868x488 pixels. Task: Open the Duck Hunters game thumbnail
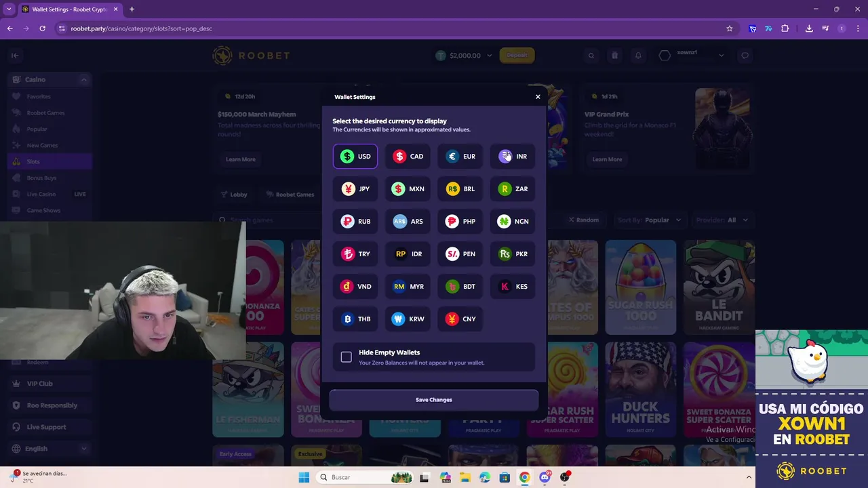[x=641, y=390]
